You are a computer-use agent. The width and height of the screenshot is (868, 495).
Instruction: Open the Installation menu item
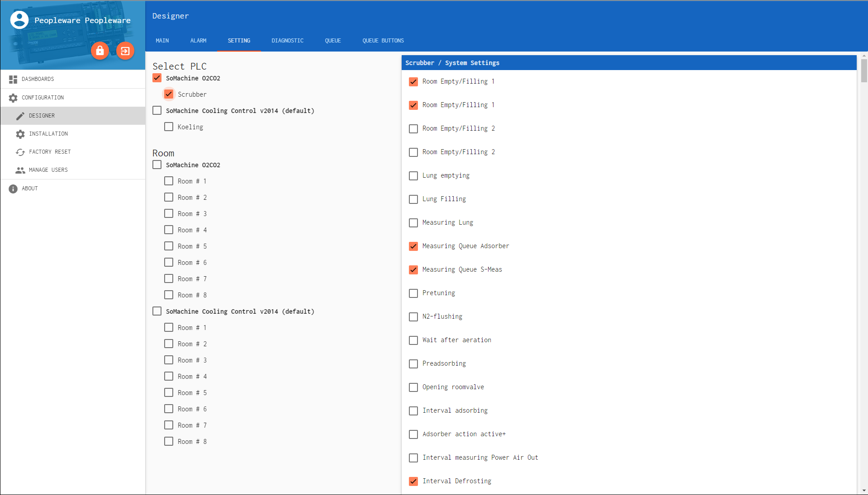click(48, 134)
